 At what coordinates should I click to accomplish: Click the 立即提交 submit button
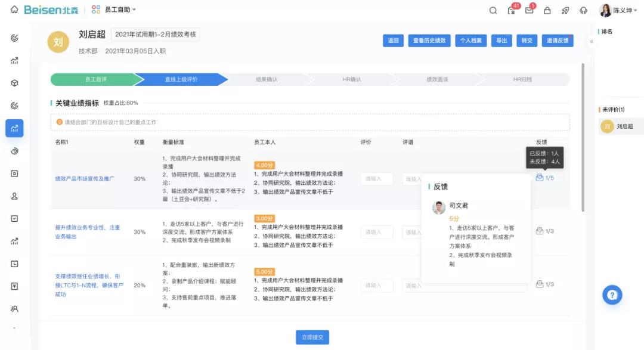pyautogui.click(x=312, y=337)
